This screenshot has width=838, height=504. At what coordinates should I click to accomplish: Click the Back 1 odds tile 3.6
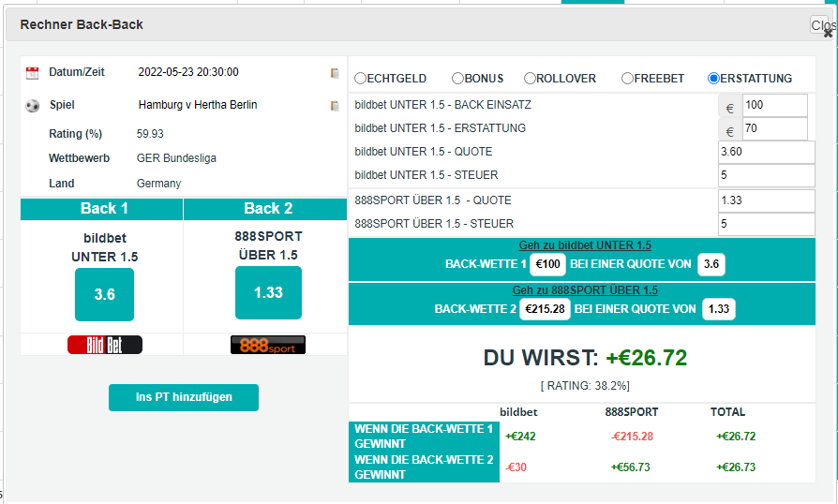(x=104, y=294)
